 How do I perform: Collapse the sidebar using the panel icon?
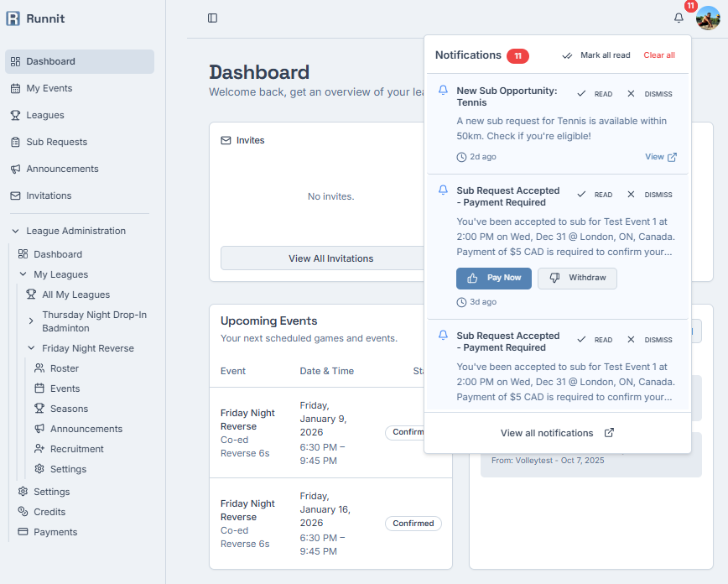211,18
